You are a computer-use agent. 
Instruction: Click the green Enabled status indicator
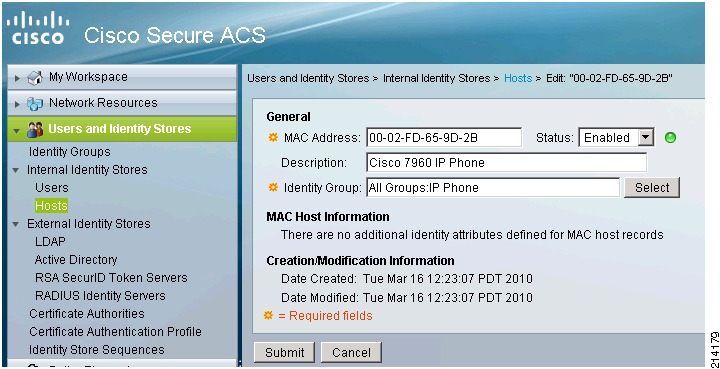[x=670, y=137]
